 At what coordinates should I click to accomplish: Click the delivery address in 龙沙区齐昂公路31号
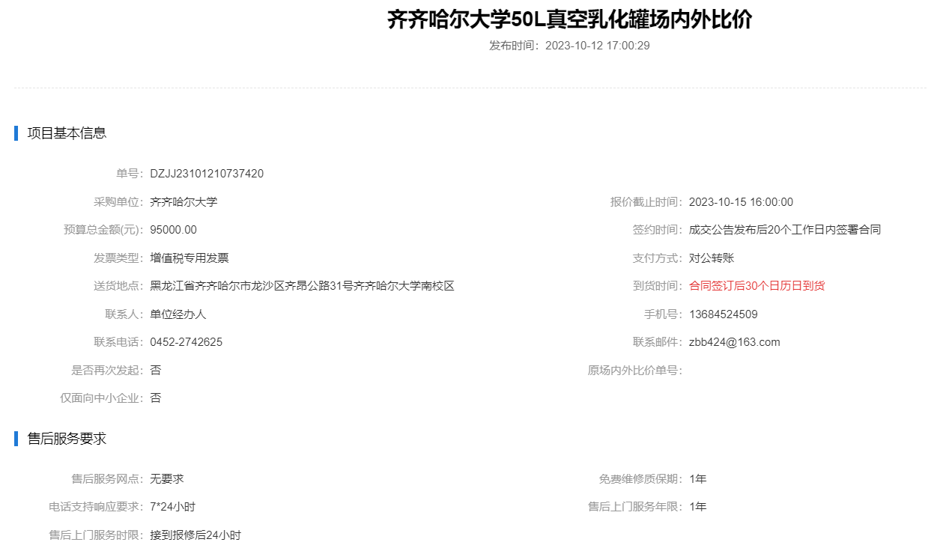pos(302,286)
